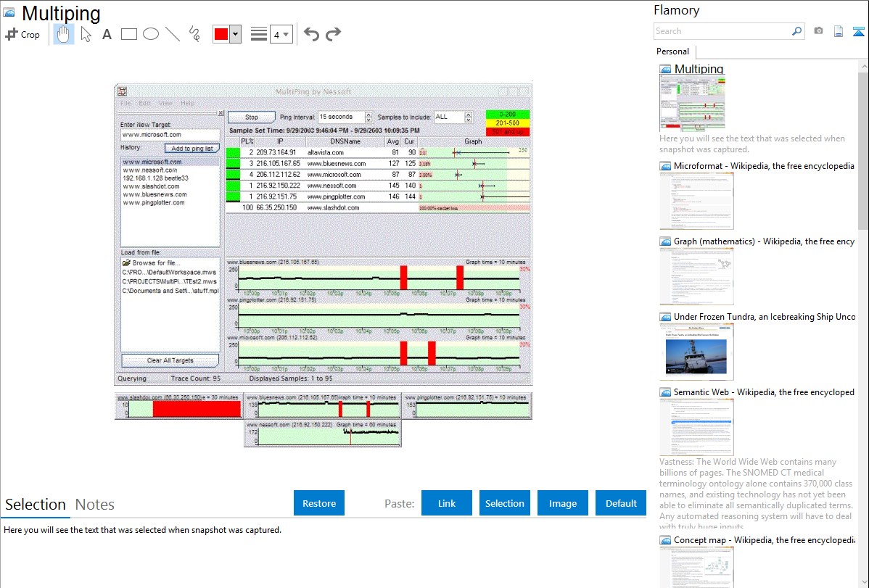
Task: Click the Semantic Web snapshot thumbnail
Action: tap(696, 427)
